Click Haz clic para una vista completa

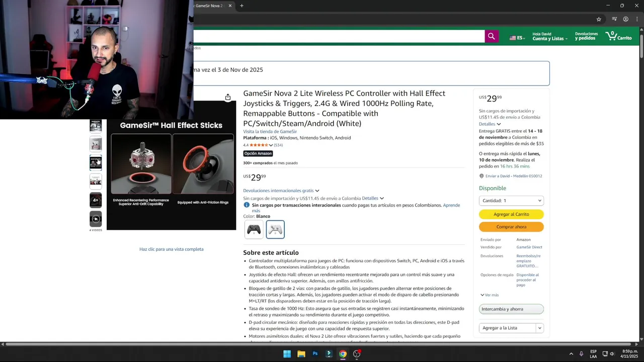click(x=172, y=249)
